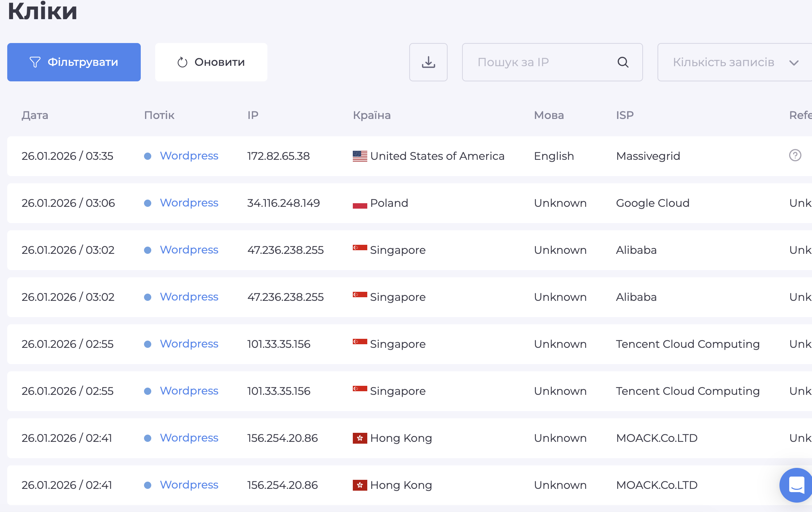812x512 pixels.
Task: Click the Фільтрувати filter button
Action: (x=74, y=62)
